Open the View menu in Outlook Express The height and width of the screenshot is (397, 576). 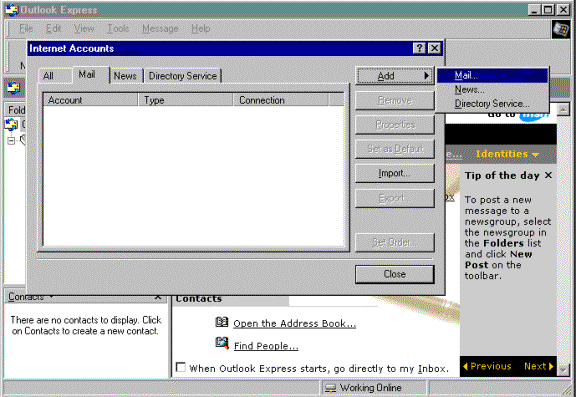click(84, 29)
